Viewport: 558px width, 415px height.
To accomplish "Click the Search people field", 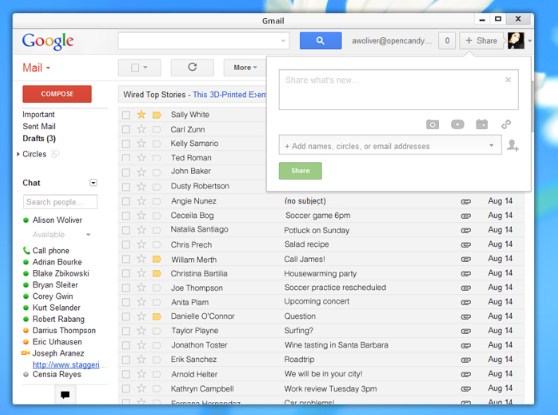I will (60, 202).
